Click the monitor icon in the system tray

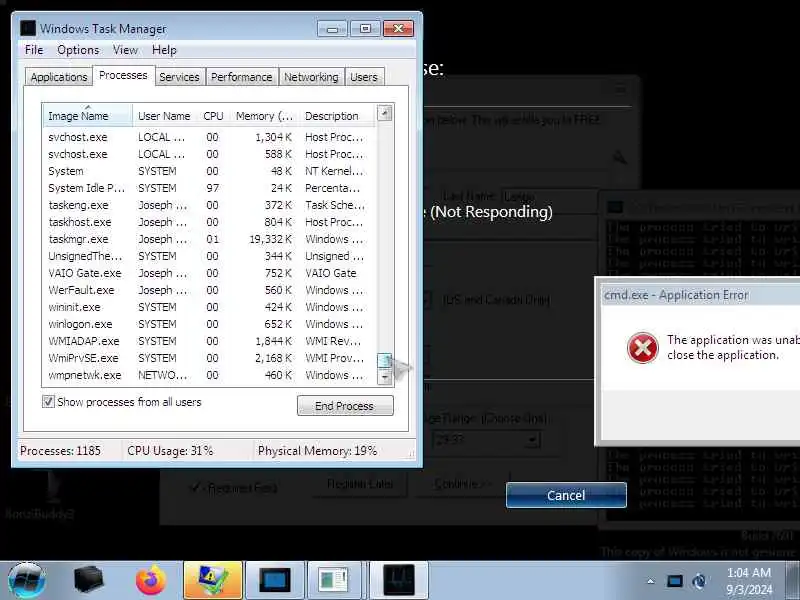click(x=674, y=581)
